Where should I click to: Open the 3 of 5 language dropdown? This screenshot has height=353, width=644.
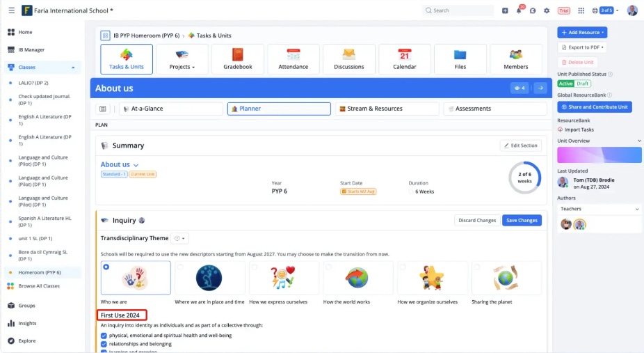click(x=605, y=10)
